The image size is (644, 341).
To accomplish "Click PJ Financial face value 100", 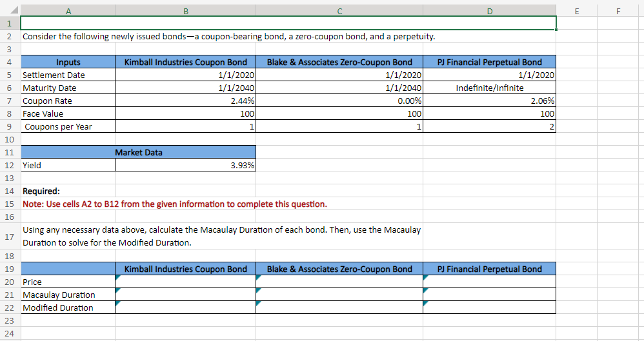I will (x=490, y=113).
